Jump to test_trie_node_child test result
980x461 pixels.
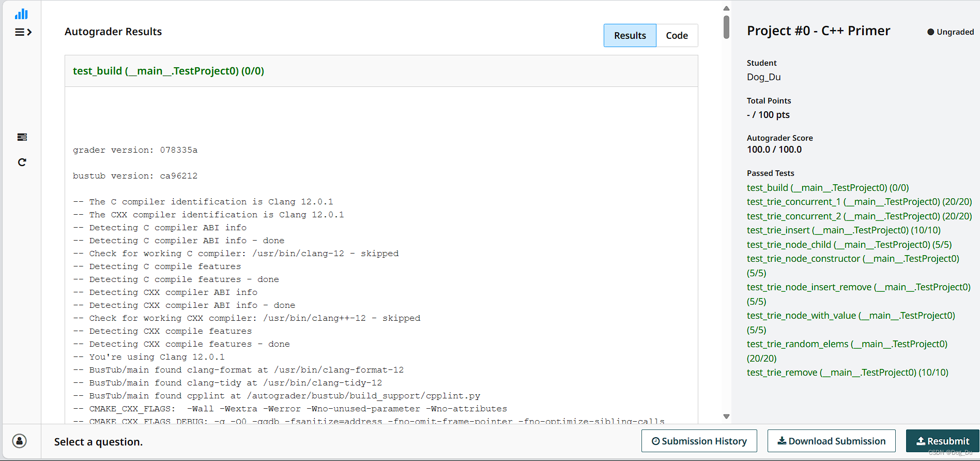[x=849, y=245]
